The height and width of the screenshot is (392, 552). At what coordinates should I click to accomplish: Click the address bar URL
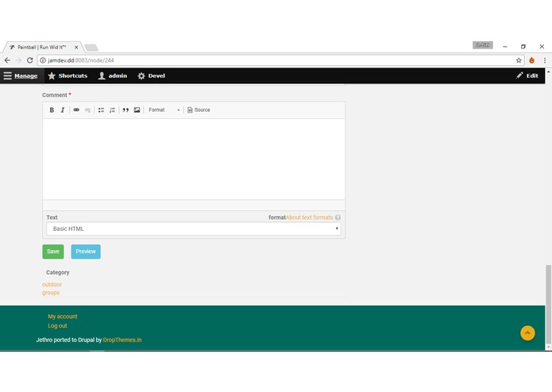coord(81,60)
